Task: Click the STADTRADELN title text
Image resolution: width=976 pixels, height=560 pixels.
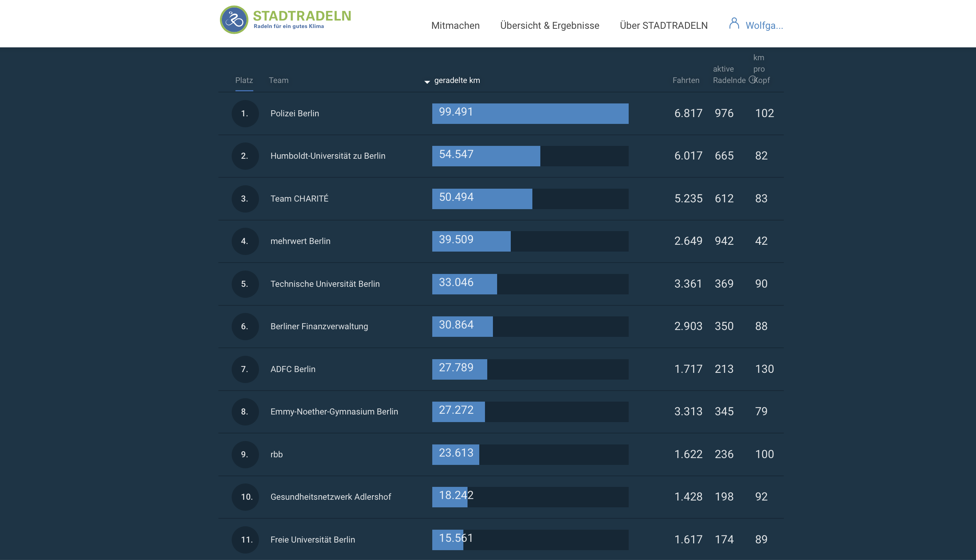Action: click(x=302, y=16)
